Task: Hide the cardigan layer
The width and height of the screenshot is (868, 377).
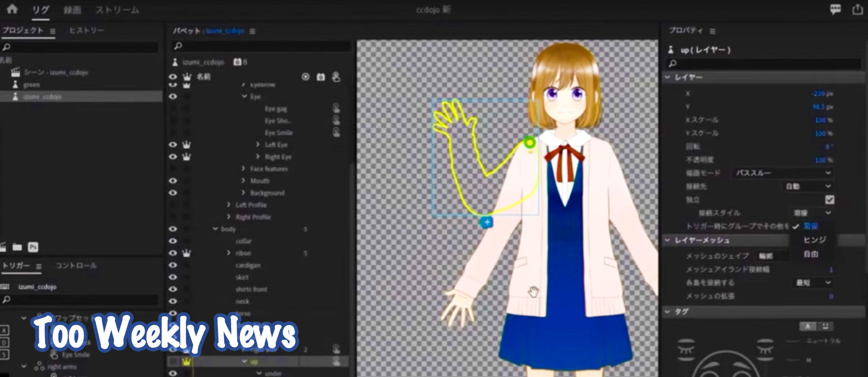Action: point(173,265)
